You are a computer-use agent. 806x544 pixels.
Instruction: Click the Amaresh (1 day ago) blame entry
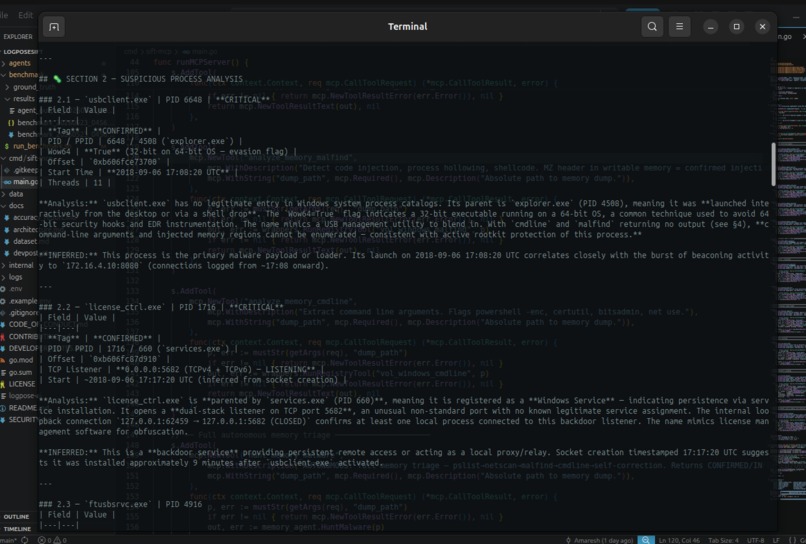coord(599,540)
